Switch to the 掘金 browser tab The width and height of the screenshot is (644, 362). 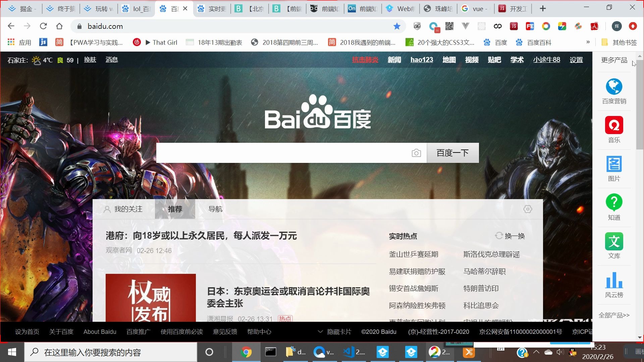click(22, 9)
